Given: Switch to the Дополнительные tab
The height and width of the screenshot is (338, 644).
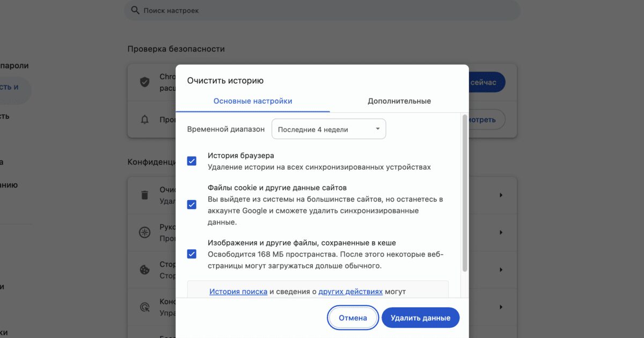Looking at the screenshot, I should pyautogui.click(x=399, y=100).
